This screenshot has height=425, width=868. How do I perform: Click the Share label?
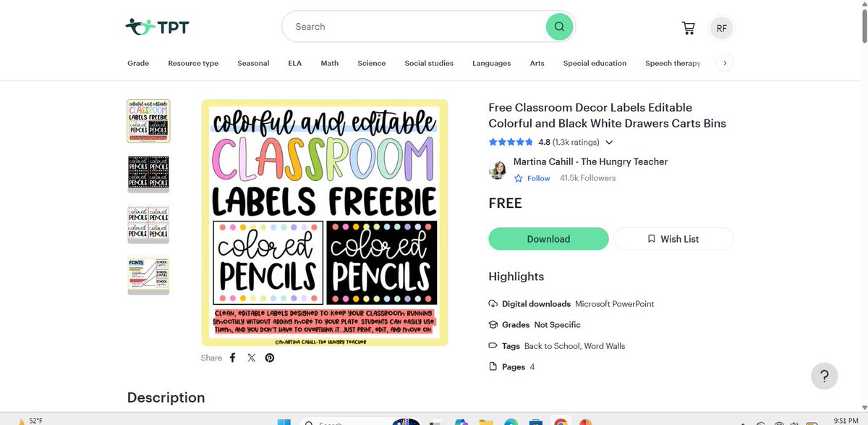(x=211, y=358)
